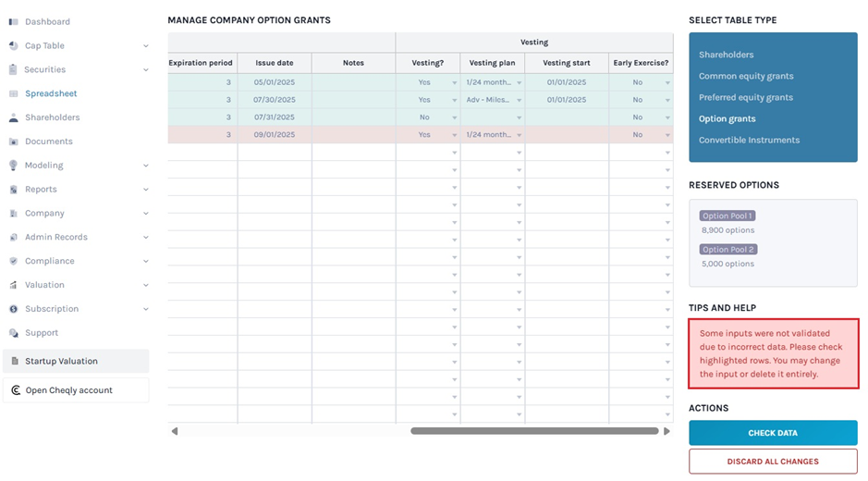Expand the Reports sidebar menu chevron
This screenshot has width=868, height=481.
(146, 190)
